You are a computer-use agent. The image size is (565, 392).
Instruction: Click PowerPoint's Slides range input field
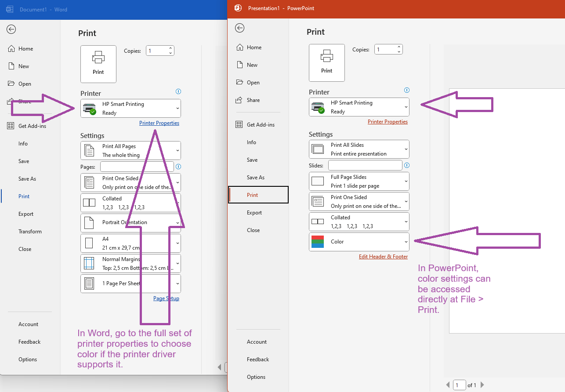point(366,165)
